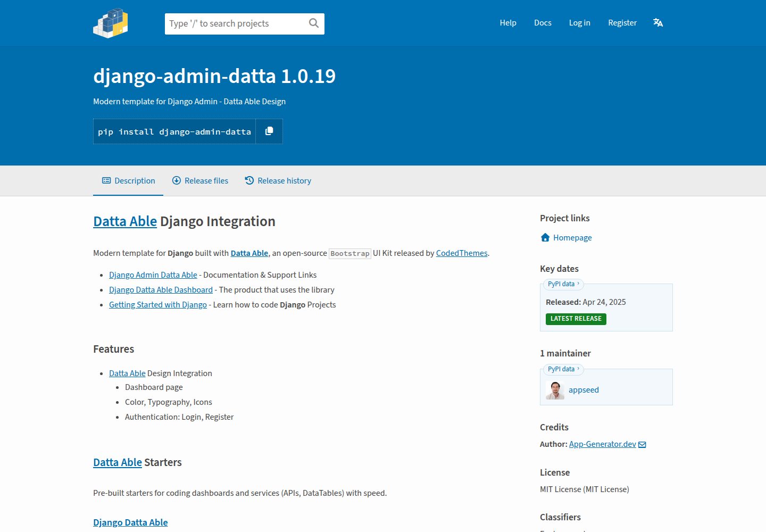766x532 pixels.
Task: Go to Register
Action: [x=622, y=23]
